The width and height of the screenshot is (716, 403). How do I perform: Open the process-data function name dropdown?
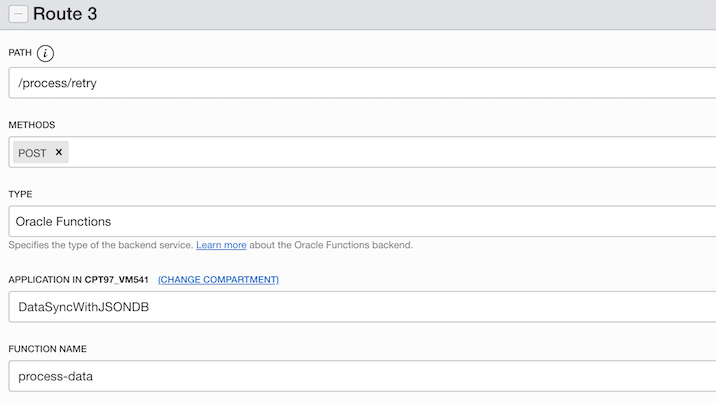coord(360,376)
